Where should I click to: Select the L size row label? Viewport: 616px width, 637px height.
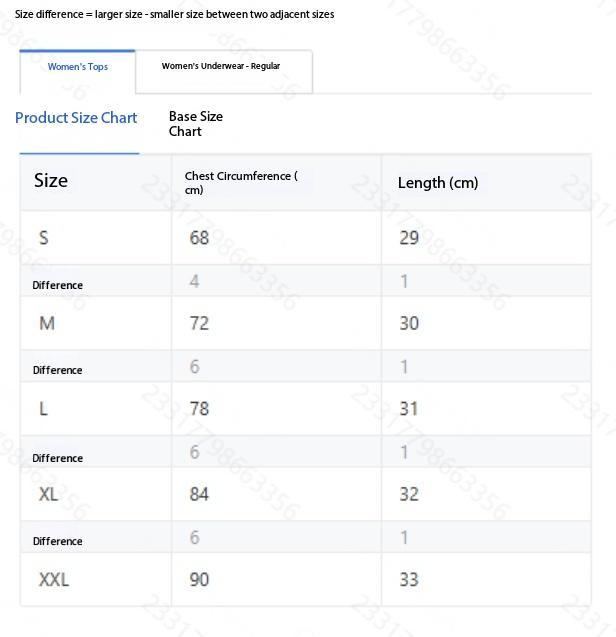pyautogui.click(x=44, y=408)
